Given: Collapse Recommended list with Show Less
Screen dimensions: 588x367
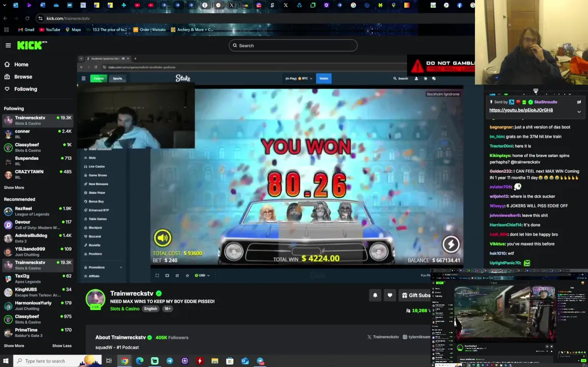Looking at the screenshot, I should click(x=62, y=346).
